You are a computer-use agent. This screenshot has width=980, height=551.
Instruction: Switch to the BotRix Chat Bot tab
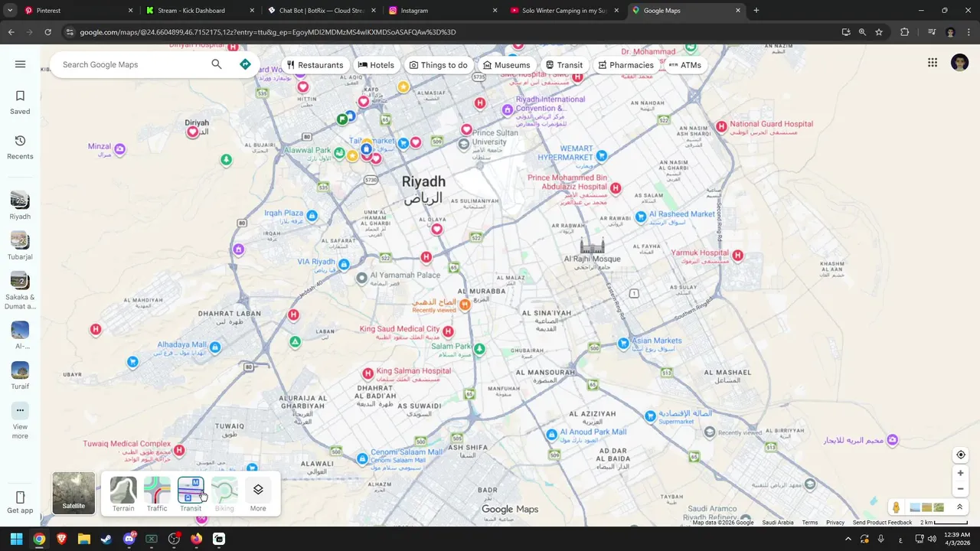(322, 11)
